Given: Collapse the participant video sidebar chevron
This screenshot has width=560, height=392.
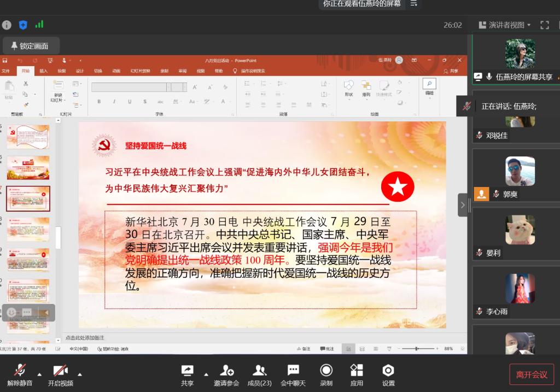Looking at the screenshot, I should [463, 205].
